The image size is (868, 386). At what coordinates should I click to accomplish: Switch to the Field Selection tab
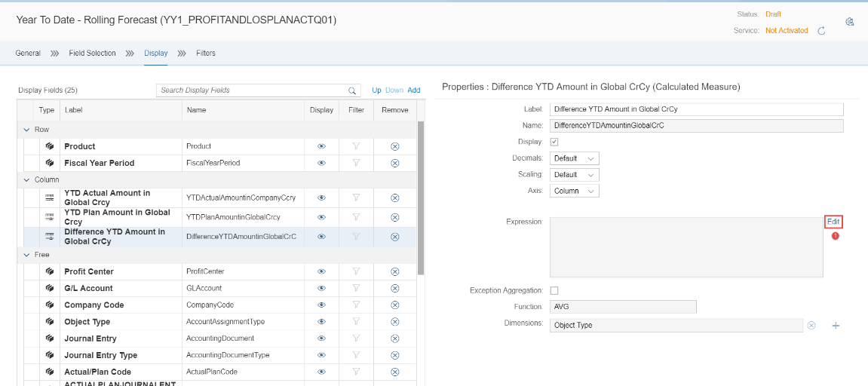[x=92, y=54]
